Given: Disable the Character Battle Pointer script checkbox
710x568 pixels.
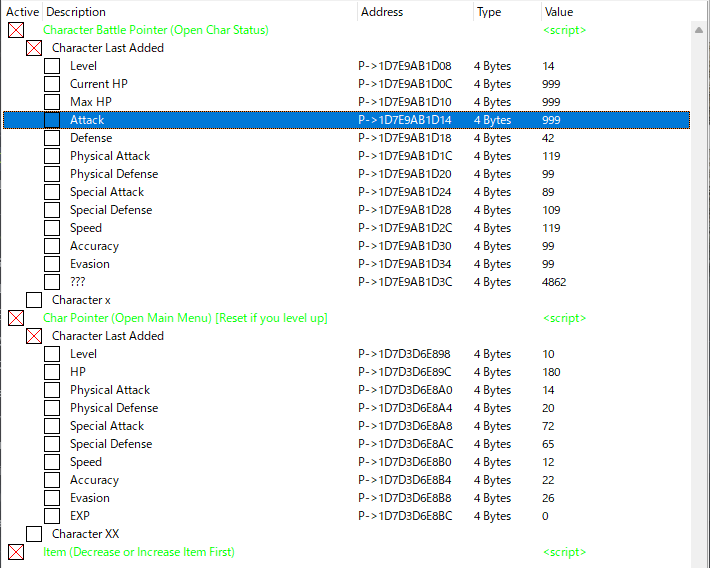Looking at the screenshot, I should [x=16, y=30].
